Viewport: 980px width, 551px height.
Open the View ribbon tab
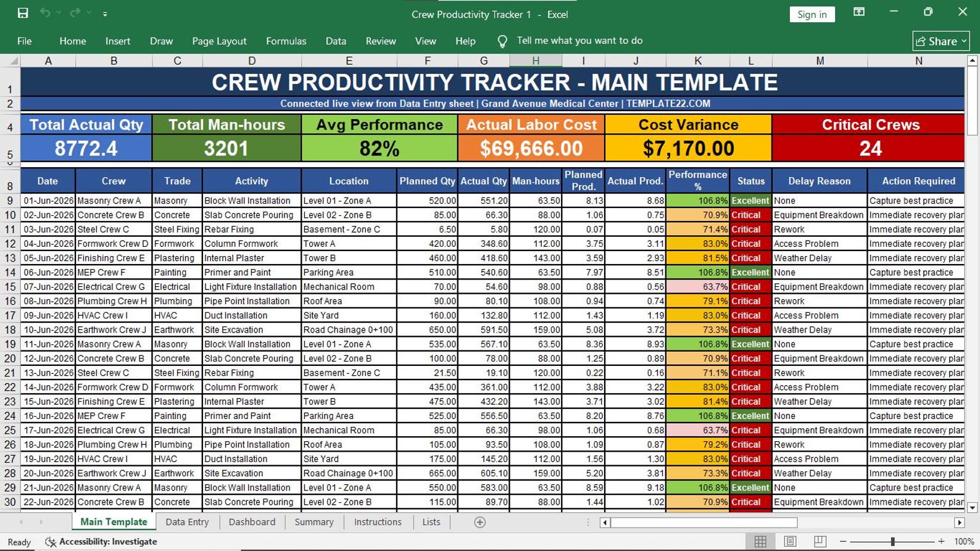(425, 41)
